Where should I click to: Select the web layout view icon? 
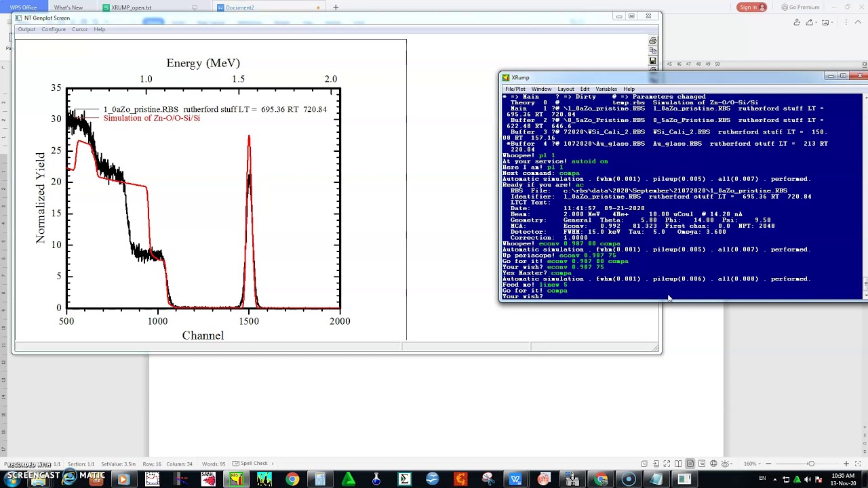[x=713, y=464]
